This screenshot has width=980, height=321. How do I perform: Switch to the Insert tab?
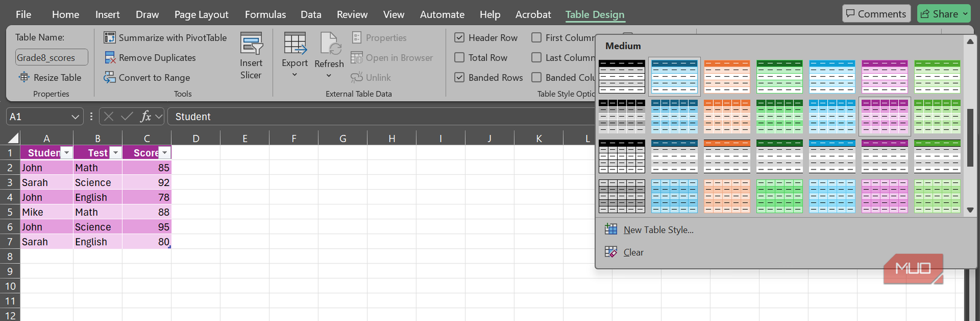point(108,14)
